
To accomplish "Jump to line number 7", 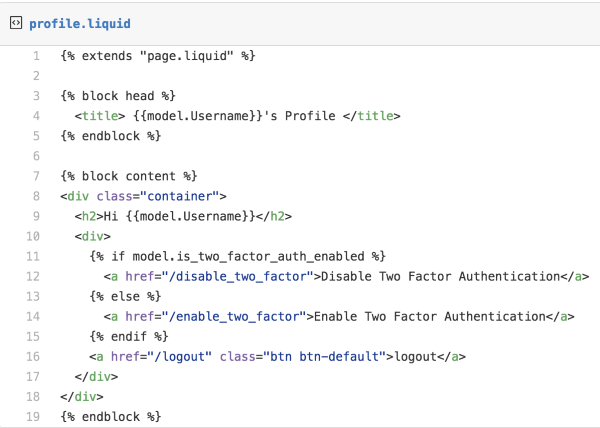I will tap(36, 176).
